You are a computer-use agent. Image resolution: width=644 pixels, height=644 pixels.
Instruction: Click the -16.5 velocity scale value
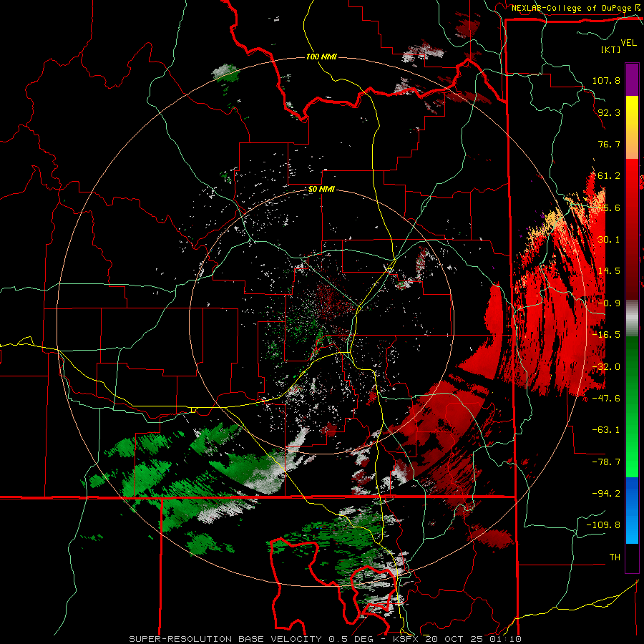point(606,335)
